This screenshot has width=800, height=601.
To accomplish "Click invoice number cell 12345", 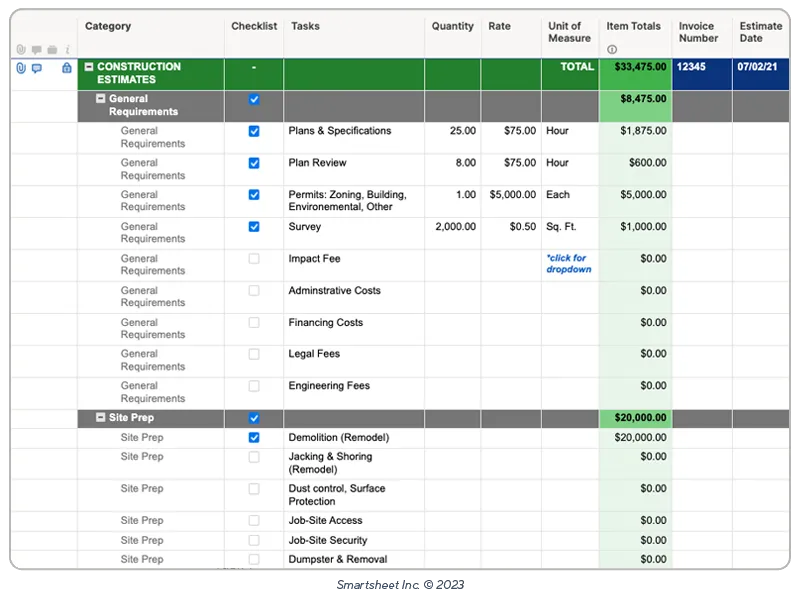I will click(x=703, y=74).
